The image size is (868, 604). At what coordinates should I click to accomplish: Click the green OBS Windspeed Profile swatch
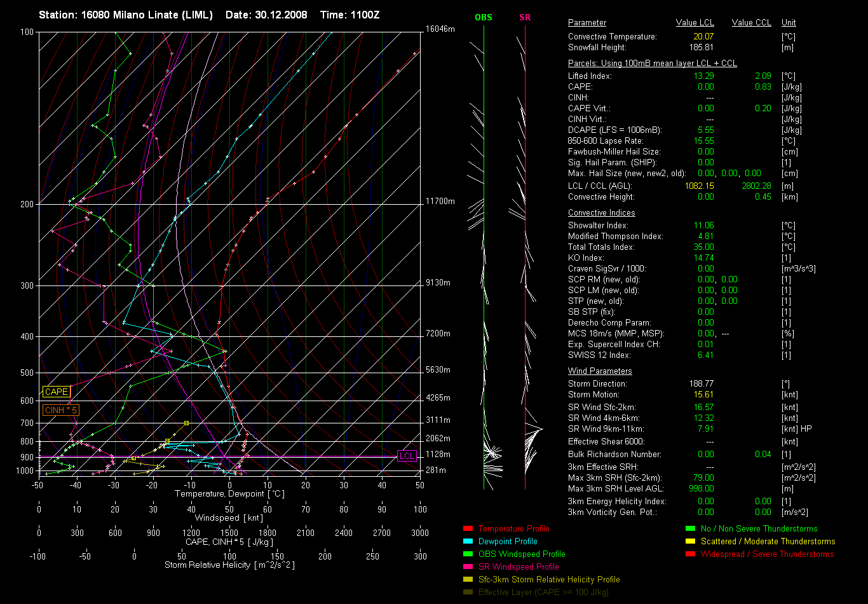(468, 554)
